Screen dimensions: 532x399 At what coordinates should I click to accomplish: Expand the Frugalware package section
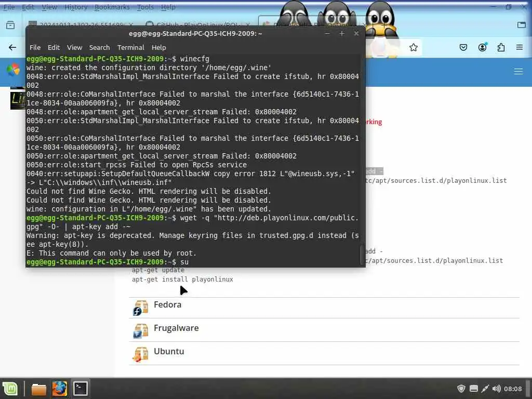pyautogui.click(x=324, y=330)
